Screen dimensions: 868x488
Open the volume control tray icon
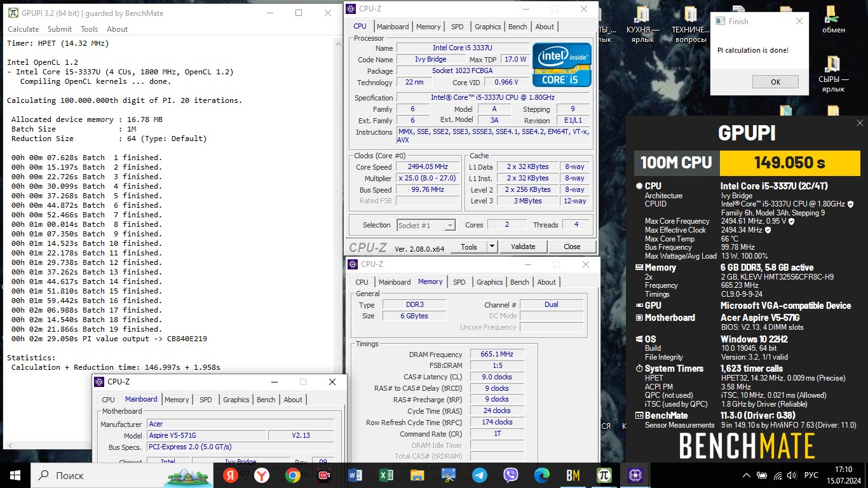tap(792, 475)
